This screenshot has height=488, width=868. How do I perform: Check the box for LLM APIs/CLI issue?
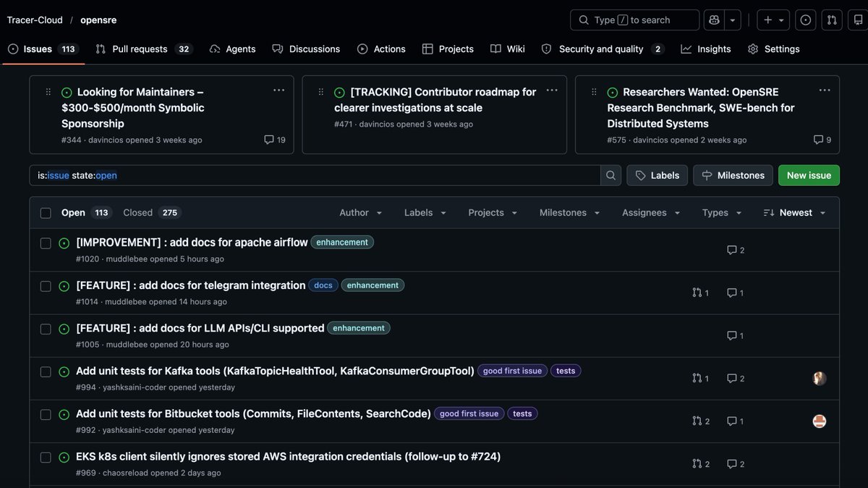(x=46, y=329)
